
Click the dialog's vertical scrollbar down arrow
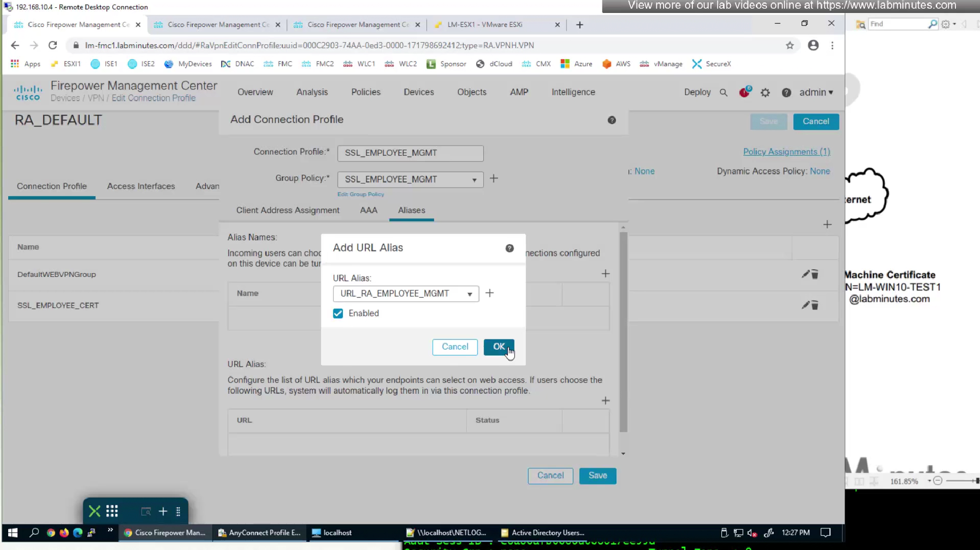[623, 453]
